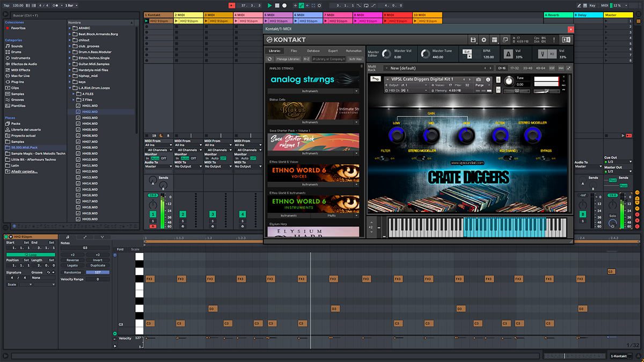The width and height of the screenshot is (644, 362).
Task: Commit groove with the arrow icon
Action: (53, 272)
